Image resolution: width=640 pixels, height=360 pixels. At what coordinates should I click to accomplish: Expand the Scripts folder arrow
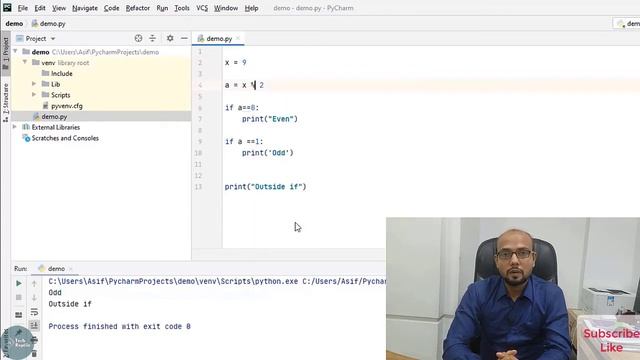pyautogui.click(x=34, y=94)
